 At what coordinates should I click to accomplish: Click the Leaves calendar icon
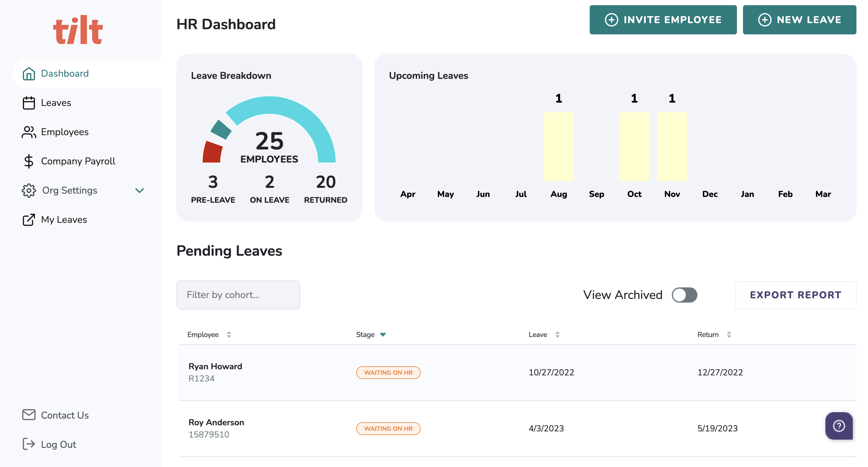click(29, 103)
